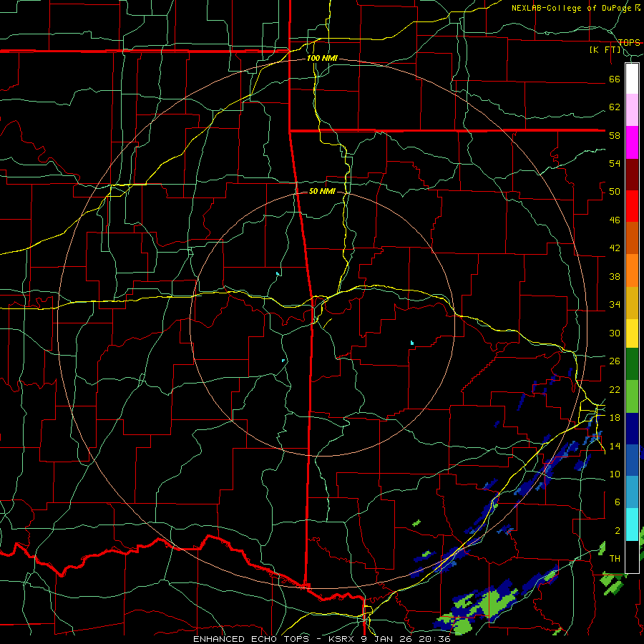This screenshot has height=644, width=644.
Task: Select the legend value 46
Action: coord(615,220)
